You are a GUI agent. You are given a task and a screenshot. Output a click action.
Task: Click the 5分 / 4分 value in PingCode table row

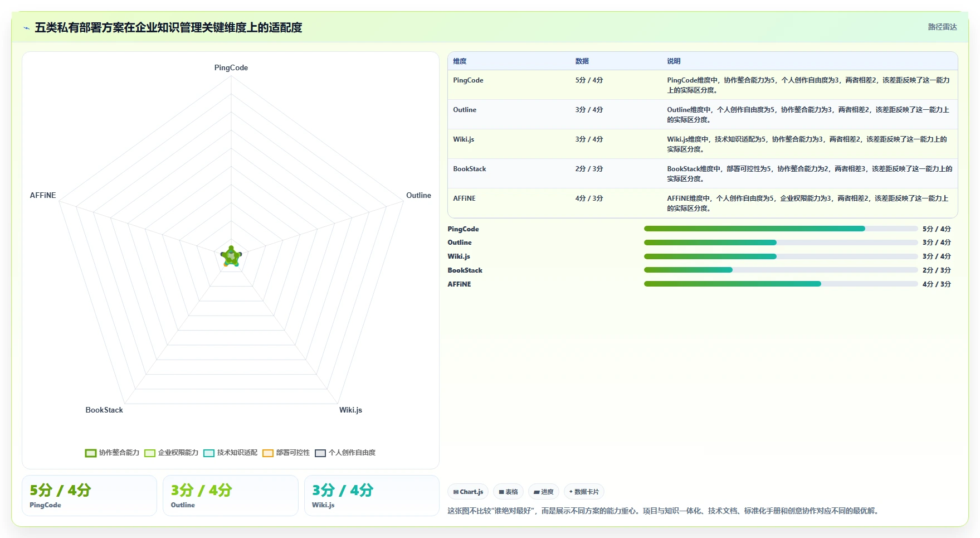click(x=589, y=80)
